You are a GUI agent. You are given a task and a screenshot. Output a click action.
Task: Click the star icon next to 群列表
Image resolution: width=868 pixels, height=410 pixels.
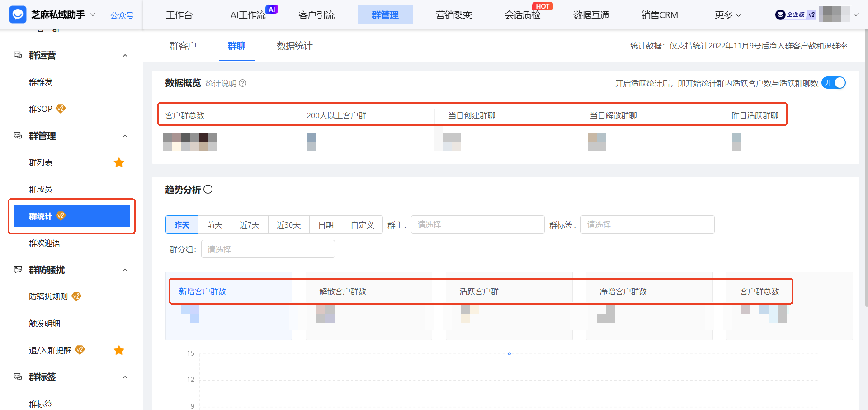(x=119, y=162)
